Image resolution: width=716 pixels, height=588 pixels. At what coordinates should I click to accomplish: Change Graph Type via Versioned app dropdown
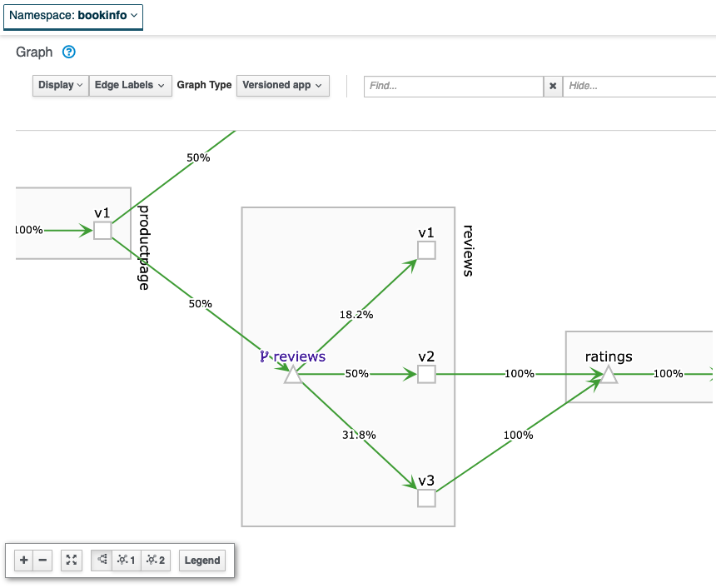click(282, 85)
